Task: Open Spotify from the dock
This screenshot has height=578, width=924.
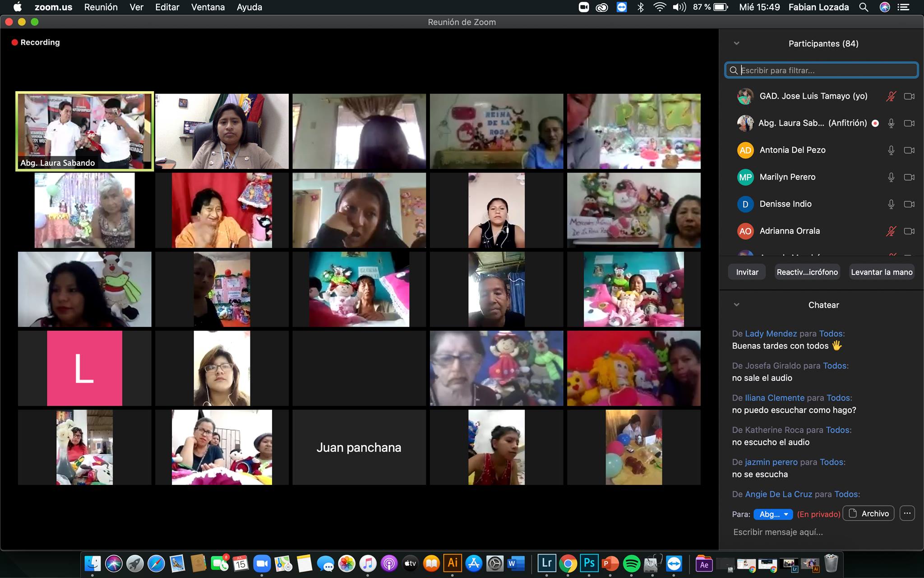Action: point(631,564)
